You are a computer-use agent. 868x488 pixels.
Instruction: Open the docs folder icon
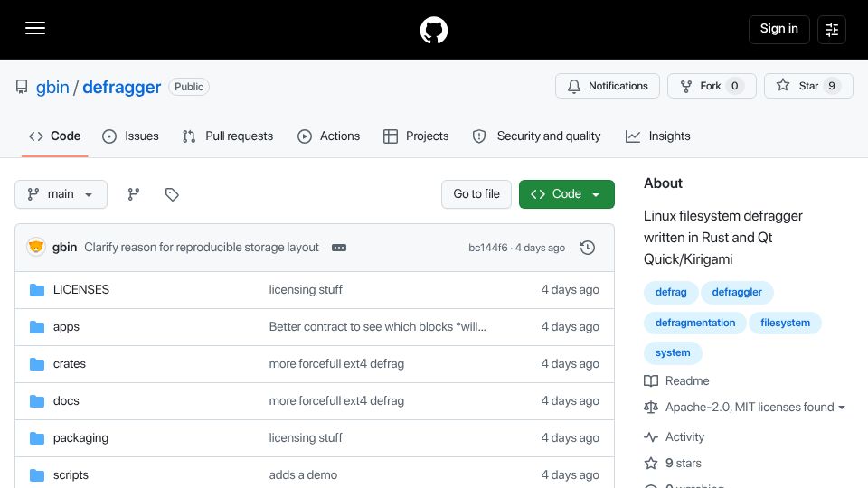[x=37, y=401]
